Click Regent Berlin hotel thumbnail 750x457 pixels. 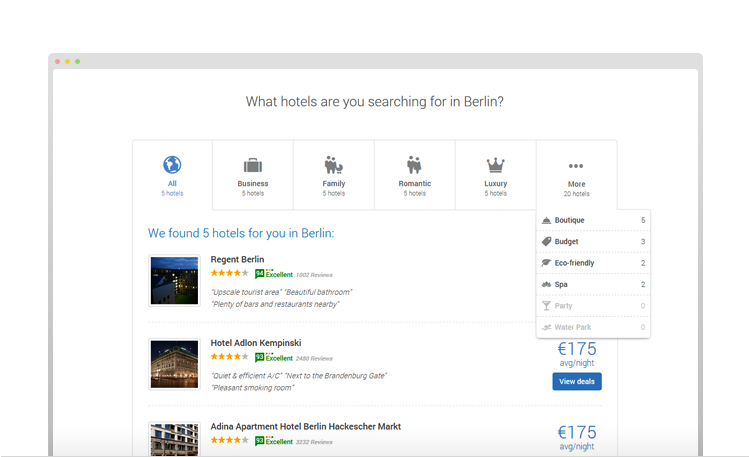pyautogui.click(x=174, y=280)
